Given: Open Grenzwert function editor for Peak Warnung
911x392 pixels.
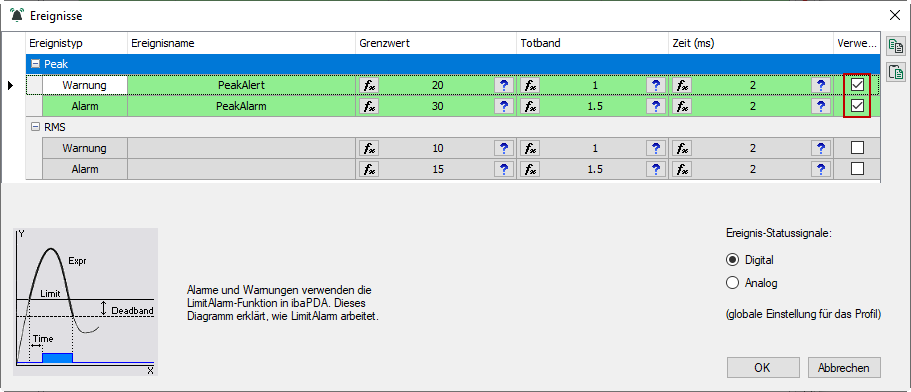Looking at the screenshot, I should (x=369, y=85).
